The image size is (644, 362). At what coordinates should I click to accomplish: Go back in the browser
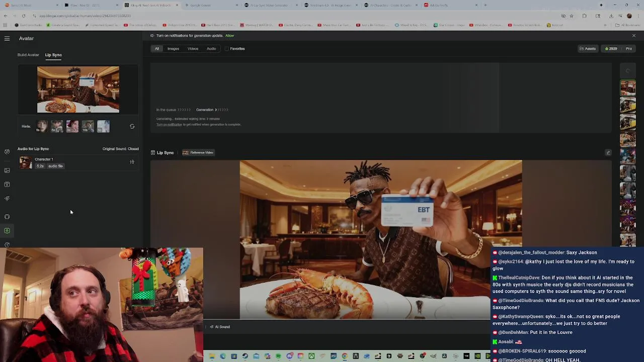[6, 16]
